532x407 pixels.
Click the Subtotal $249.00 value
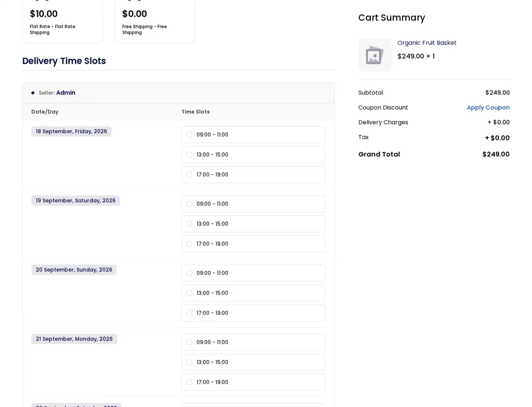[x=497, y=93]
